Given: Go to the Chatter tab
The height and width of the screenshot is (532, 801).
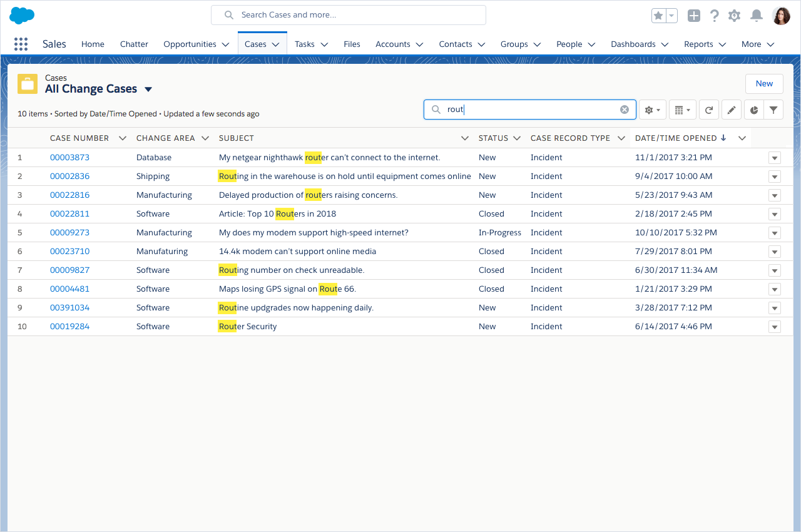Looking at the screenshot, I should point(134,44).
